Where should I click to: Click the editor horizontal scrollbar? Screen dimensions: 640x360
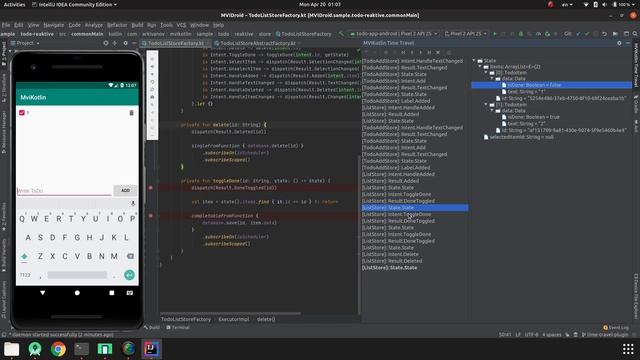coord(231,313)
